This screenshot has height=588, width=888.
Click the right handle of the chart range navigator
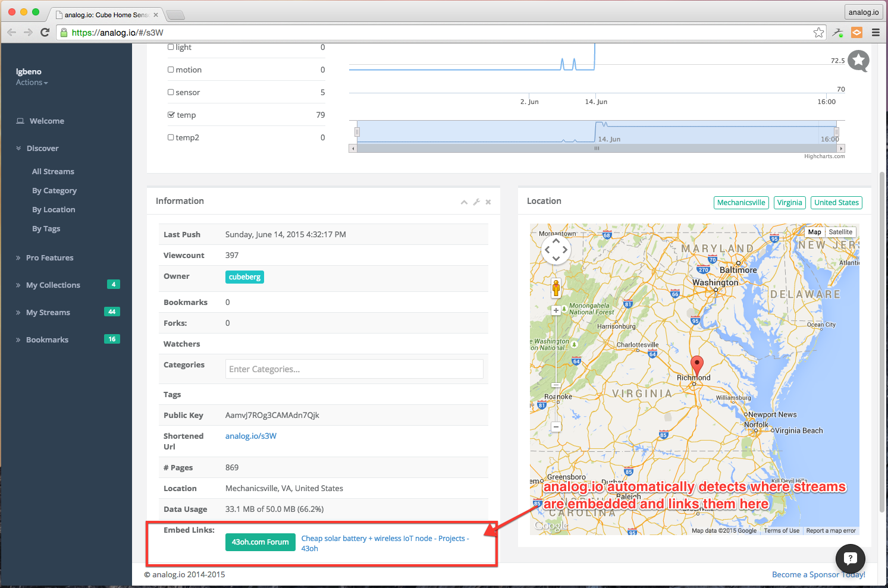coord(836,131)
